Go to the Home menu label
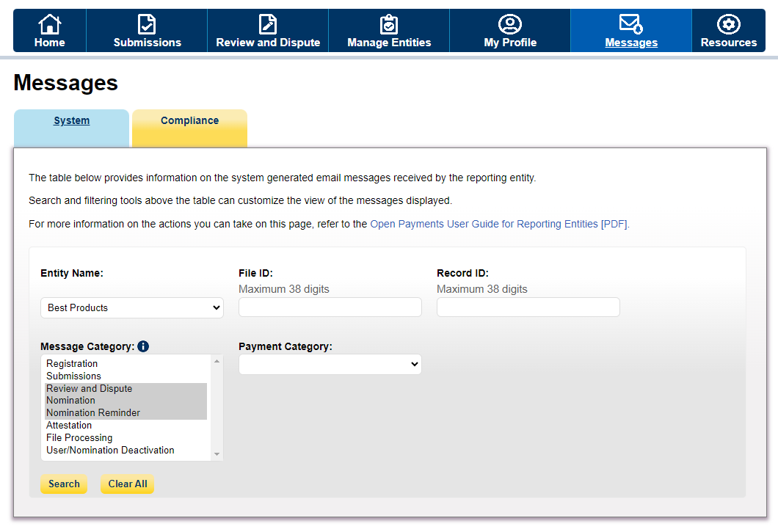This screenshot has height=532, width=778. point(50,43)
